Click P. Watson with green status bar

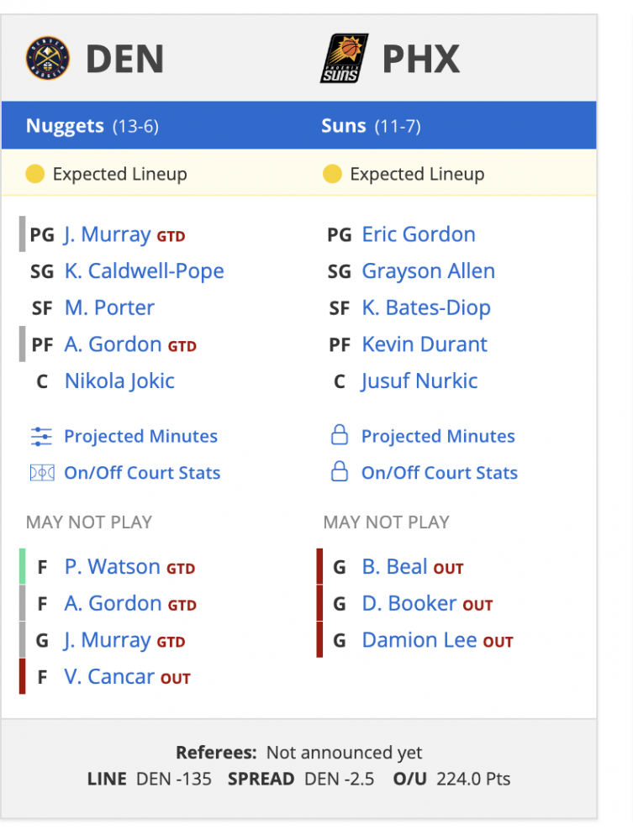coord(112,567)
